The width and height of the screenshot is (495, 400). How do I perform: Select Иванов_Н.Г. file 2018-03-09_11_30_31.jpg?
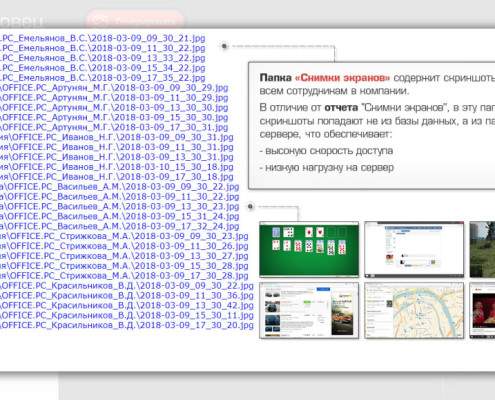pos(117,147)
